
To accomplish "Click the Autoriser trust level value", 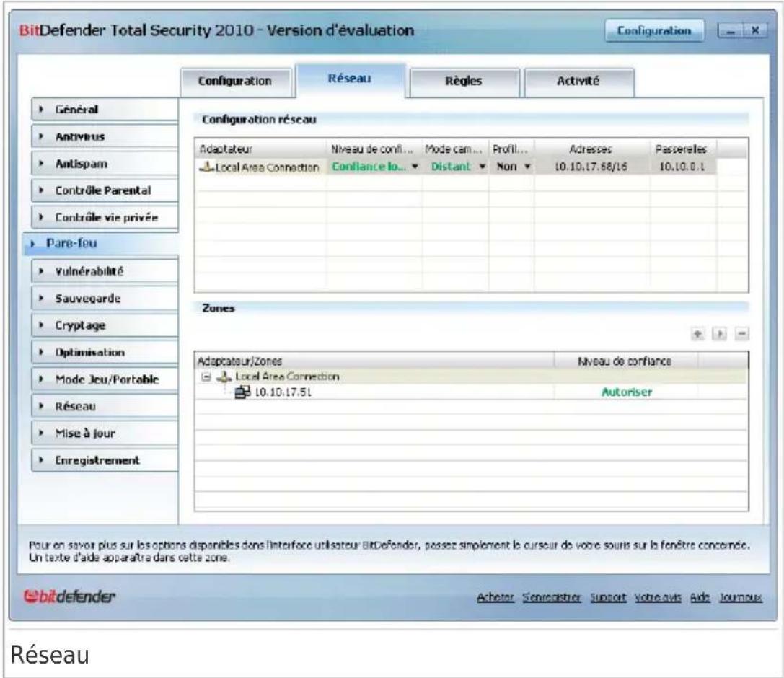I will pos(627,392).
